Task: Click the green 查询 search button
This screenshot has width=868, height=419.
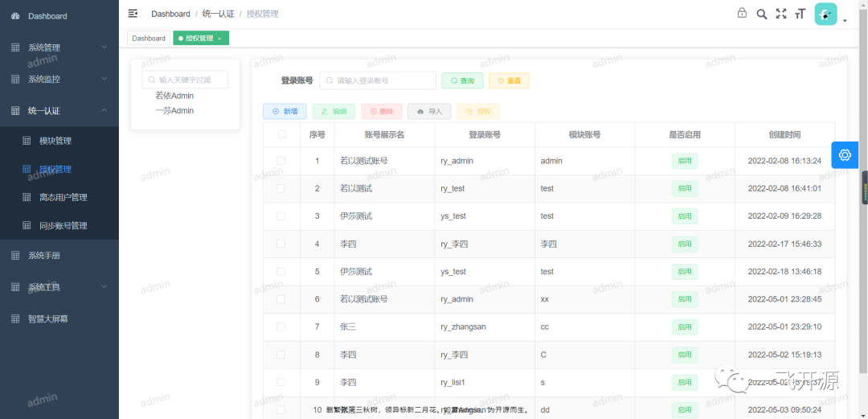Action: [462, 81]
